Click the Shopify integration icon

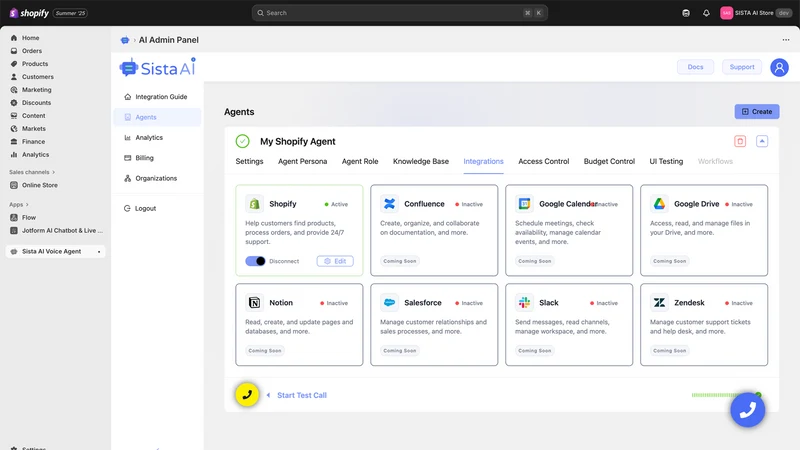click(254, 204)
